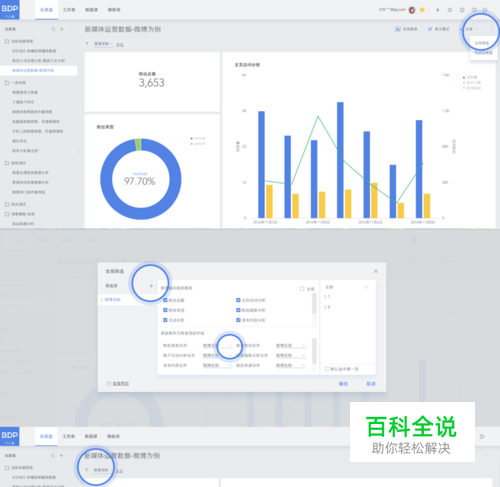Open the 分享 dropdown in the dashboard toolbar
500x487 pixels.
tap(471, 29)
